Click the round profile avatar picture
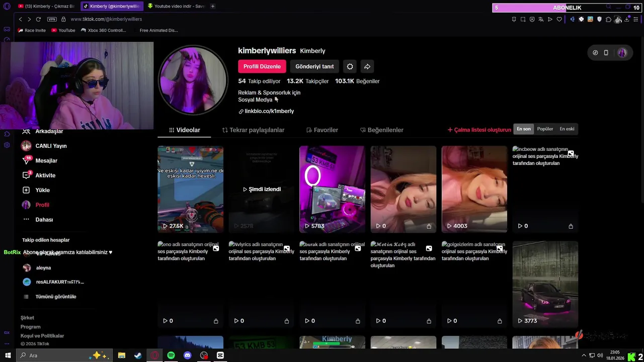Viewport: 644px width, 362px height. pyautogui.click(x=193, y=80)
